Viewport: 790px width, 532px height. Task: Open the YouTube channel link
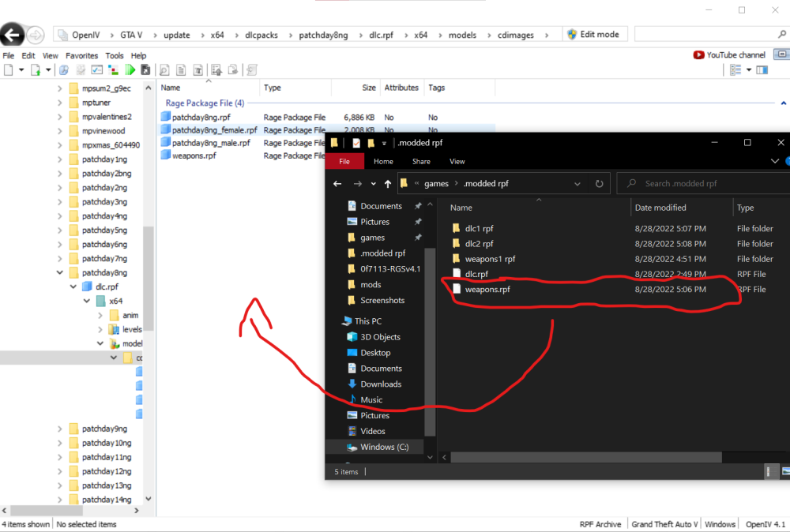tap(729, 55)
